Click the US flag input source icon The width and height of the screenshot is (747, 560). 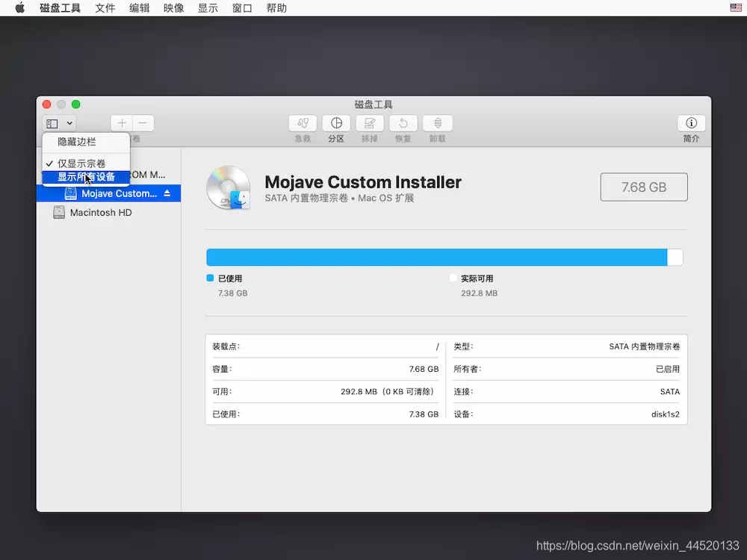tap(736, 7)
